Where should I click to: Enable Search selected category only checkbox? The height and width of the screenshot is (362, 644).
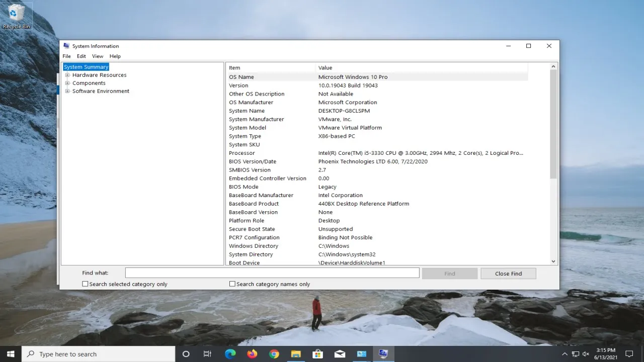85,284
